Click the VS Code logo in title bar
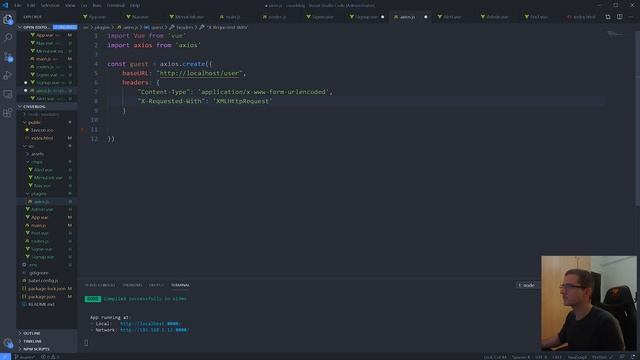The image size is (640, 360). [5, 5]
